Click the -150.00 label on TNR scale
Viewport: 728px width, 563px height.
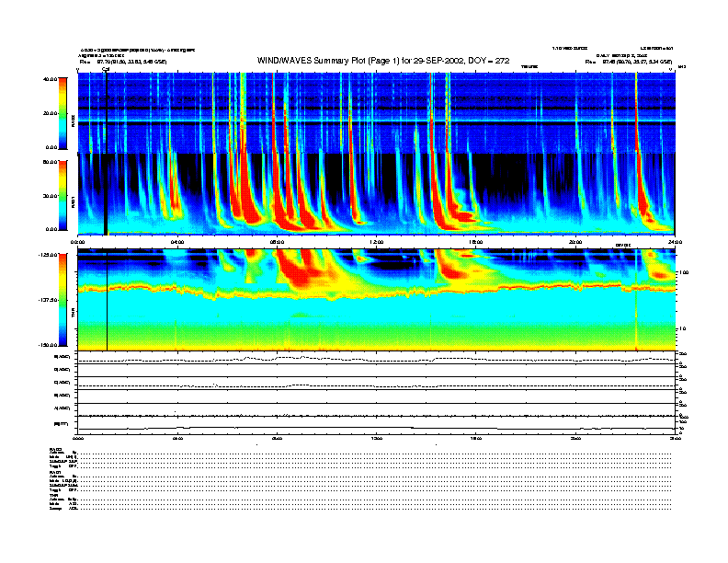48,345
